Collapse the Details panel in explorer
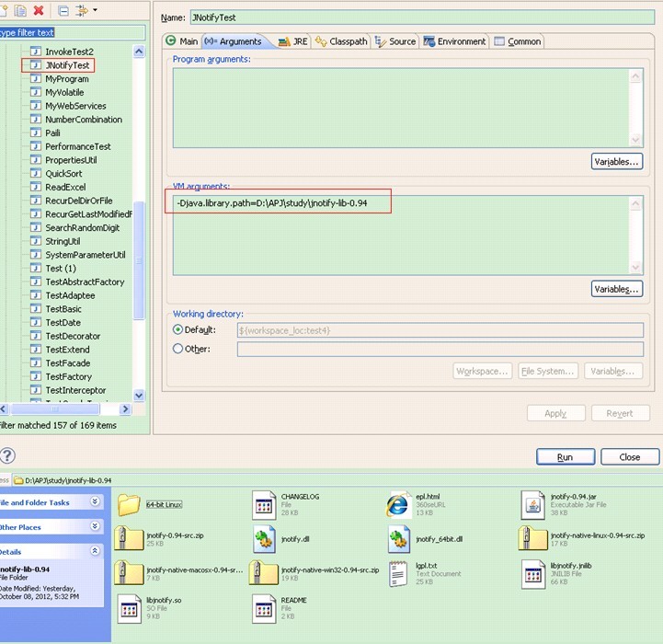Image resolution: width=663 pixels, height=644 pixels. [x=95, y=550]
